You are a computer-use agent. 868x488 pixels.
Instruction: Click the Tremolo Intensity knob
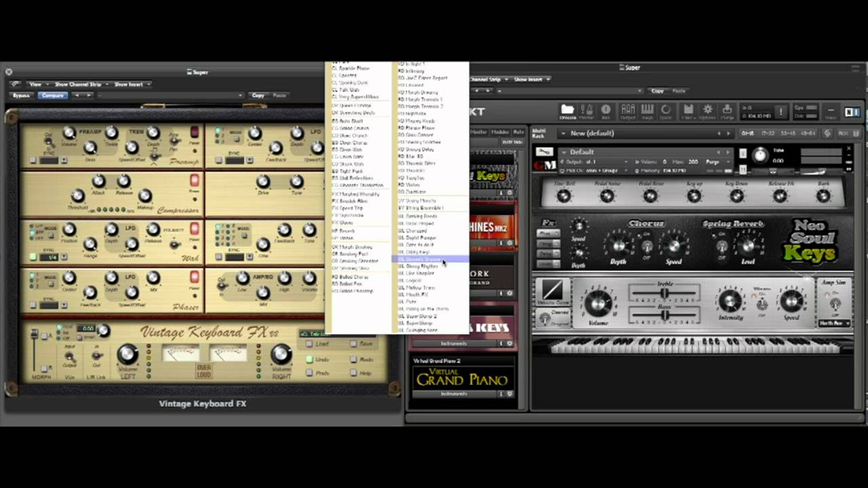coord(730,300)
